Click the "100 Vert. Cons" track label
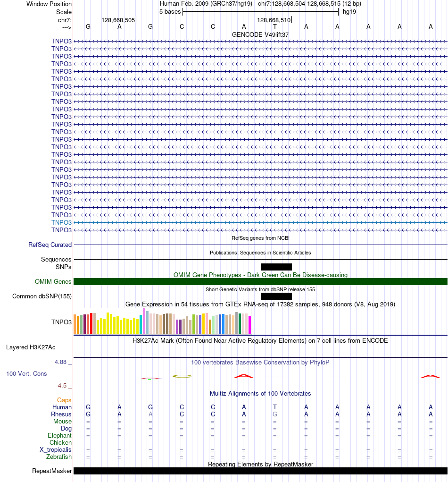This screenshot has width=448, height=482. [x=26, y=374]
